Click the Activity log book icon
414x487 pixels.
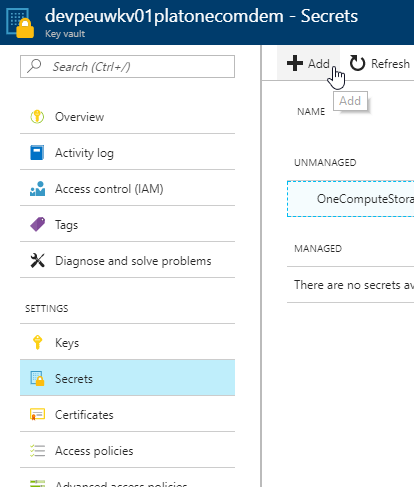coord(37,153)
